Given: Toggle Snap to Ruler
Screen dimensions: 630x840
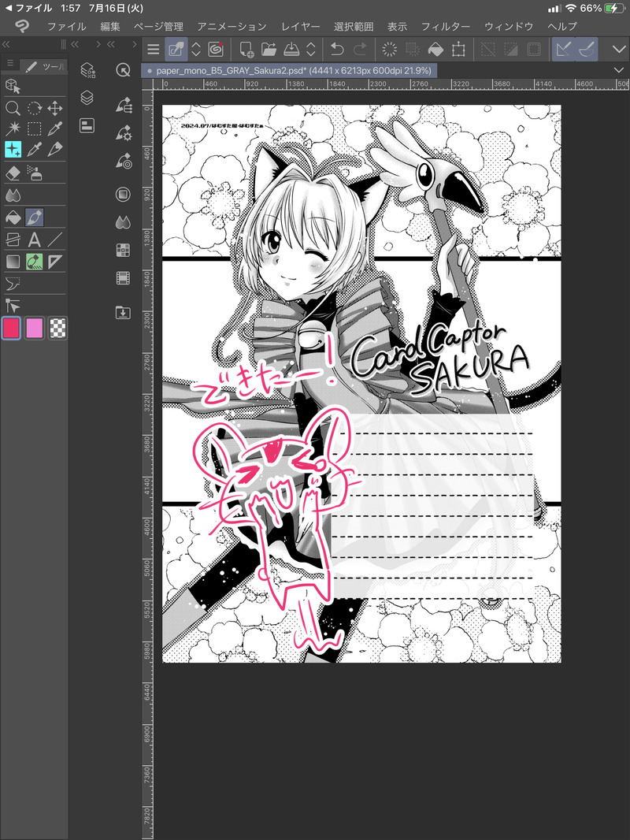Looking at the screenshot, I should pyautogui.click(x=563, y=50).
